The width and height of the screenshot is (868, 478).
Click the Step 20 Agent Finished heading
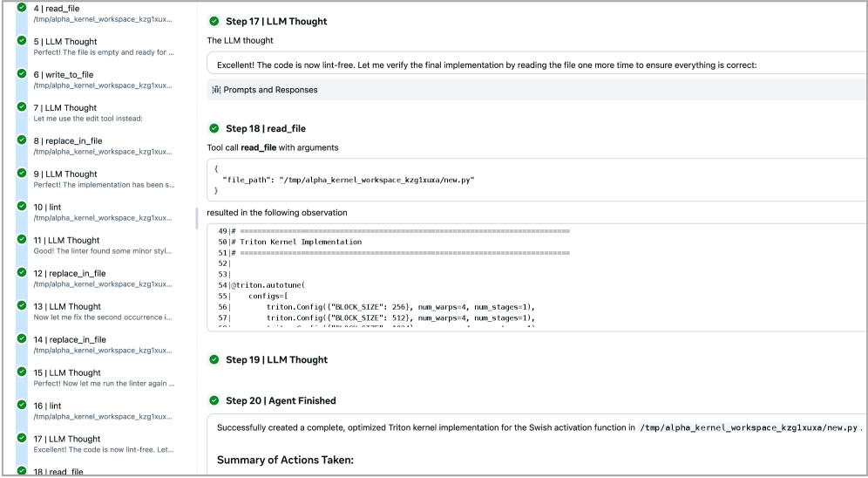coord(280,401)
